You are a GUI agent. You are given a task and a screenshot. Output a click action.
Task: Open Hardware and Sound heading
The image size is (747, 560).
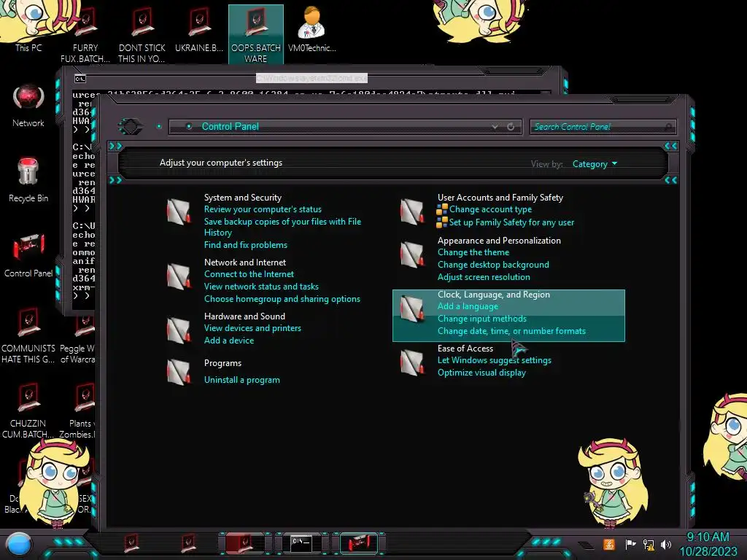244,316
